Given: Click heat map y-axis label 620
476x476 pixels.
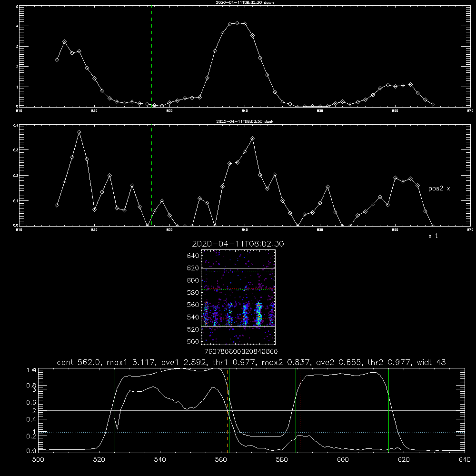Looking at the screenshot, I should coord(193,268).
